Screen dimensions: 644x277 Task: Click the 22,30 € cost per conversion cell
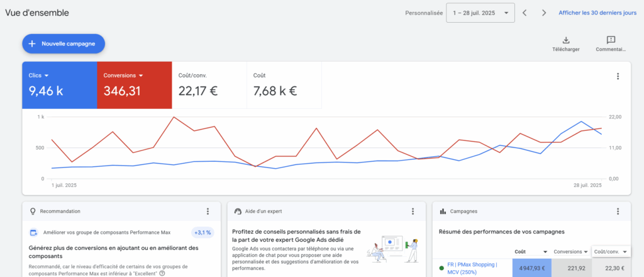click(611, 268)
